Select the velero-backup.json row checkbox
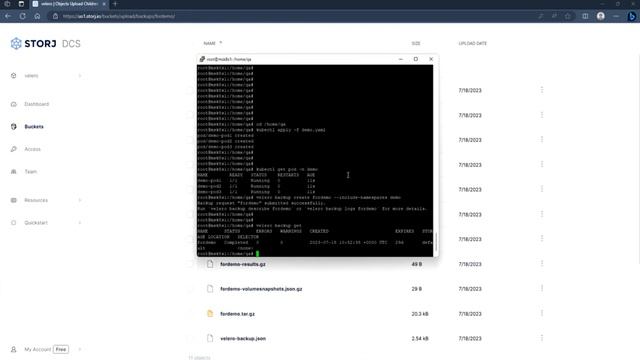This screenshot has width=640, height=360. [x=190, y=338]
